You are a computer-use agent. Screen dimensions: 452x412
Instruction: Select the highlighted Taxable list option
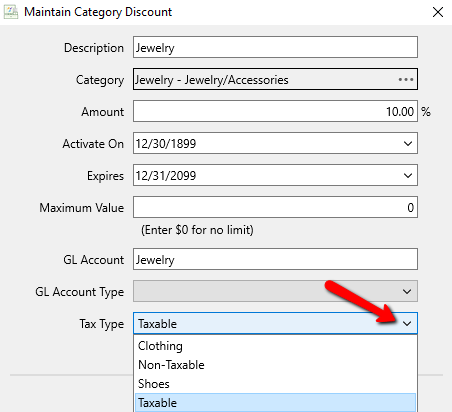[275, 403]
